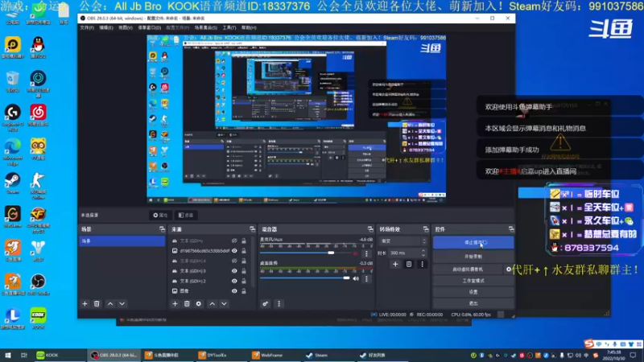Viewport: 644px width, 362px height.
Task: Select the 场景 scene item in scenes list
Action: (122, 241)
